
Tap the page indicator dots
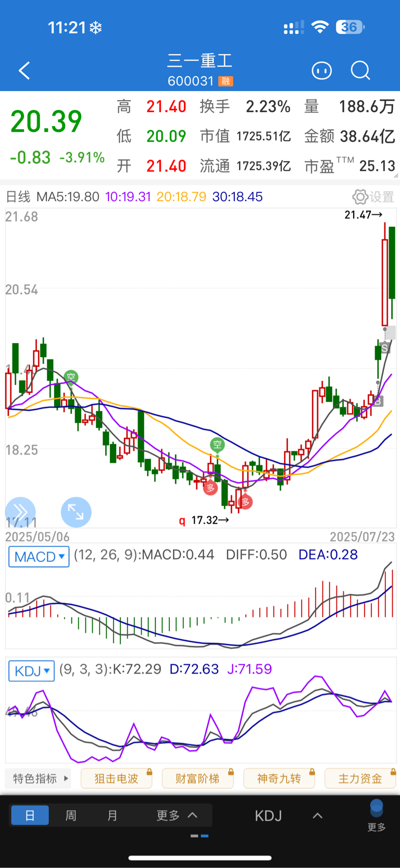[199, 836]
